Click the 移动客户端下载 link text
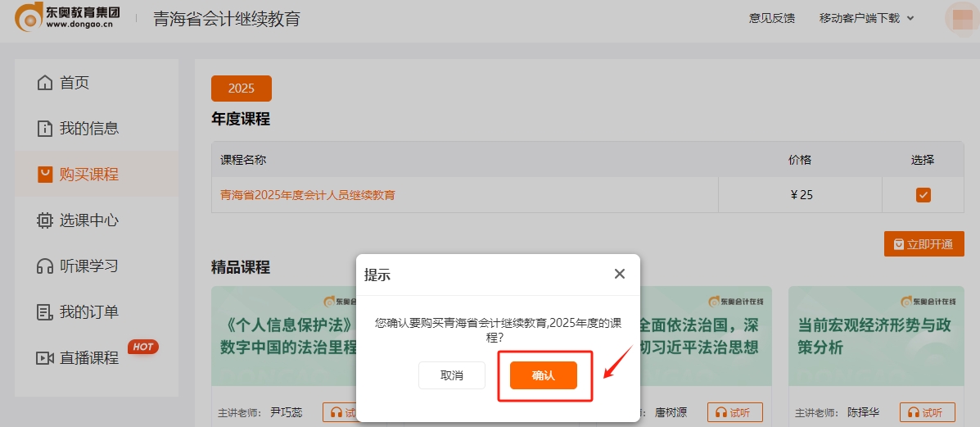The width and height of the screenshot is (980, 427). tap(860, 19)
